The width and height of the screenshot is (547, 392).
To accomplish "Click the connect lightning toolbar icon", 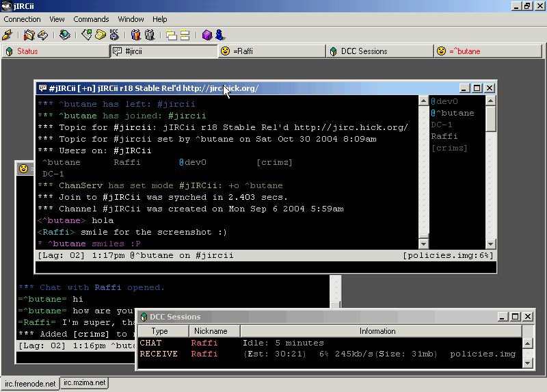I will 8,35.
